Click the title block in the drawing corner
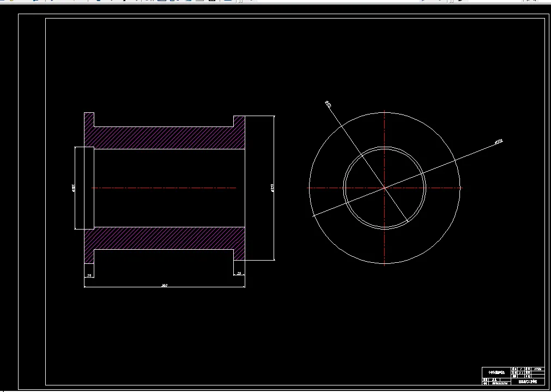Image resolution: width=551 pixels, height=392 pixels. point(513,376)
